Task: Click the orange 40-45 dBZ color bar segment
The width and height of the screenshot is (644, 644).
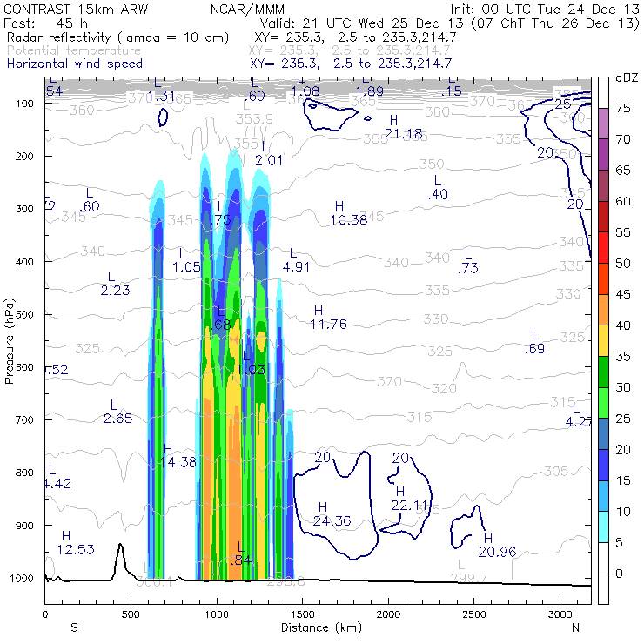Action: coord(603,310)
